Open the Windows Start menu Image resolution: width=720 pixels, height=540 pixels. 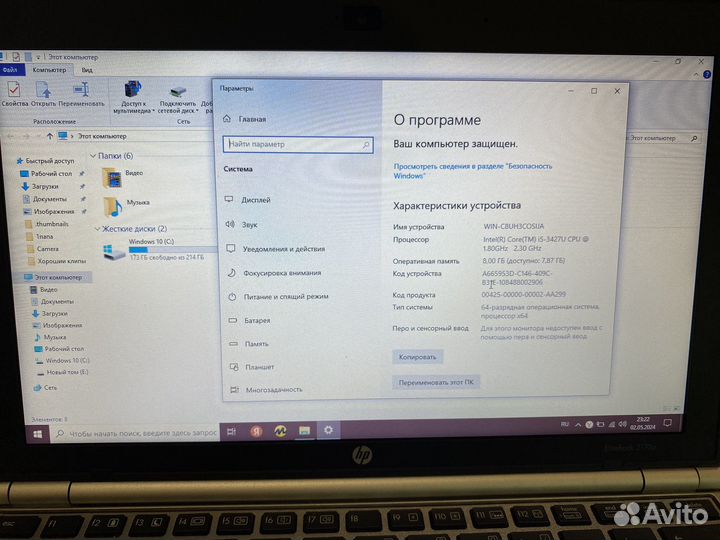(x=38, y=434)
